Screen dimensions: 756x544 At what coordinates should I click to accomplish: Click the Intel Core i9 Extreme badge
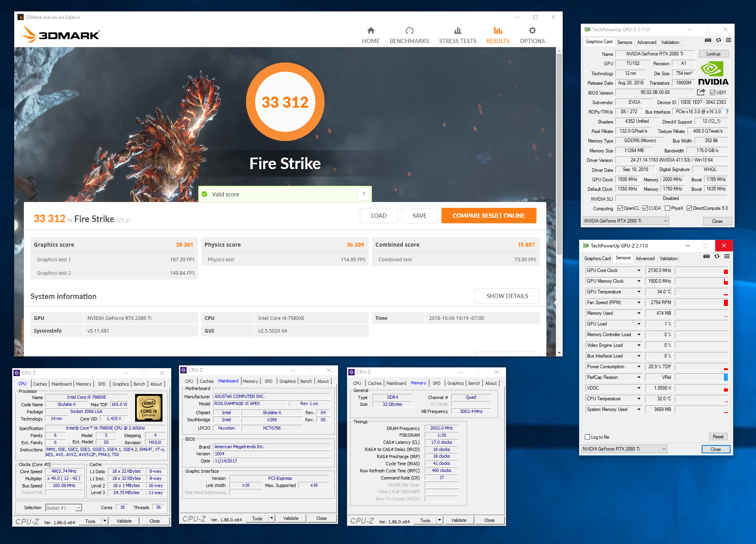pyautogui.click(x=149, y=407)
